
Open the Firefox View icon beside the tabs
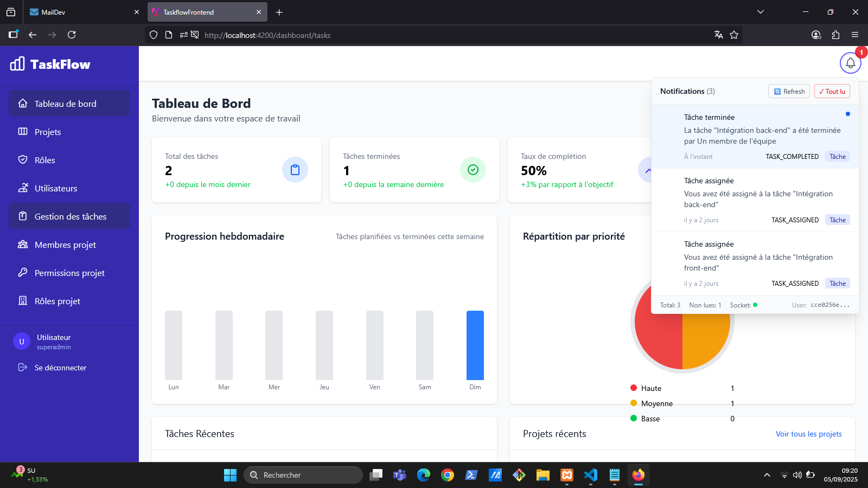[x=11, y=12]
